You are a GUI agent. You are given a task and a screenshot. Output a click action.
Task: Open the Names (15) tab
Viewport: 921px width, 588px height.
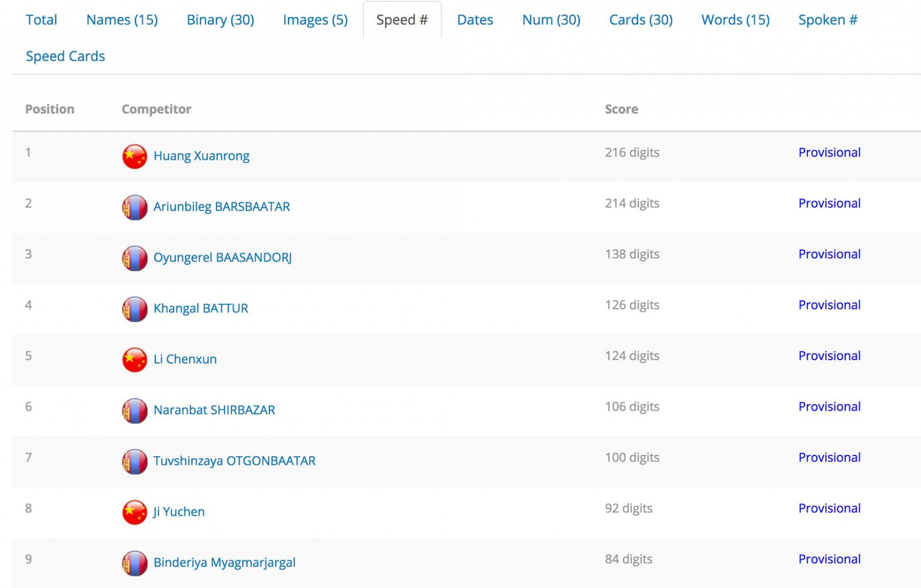click(x=122, y=20)
